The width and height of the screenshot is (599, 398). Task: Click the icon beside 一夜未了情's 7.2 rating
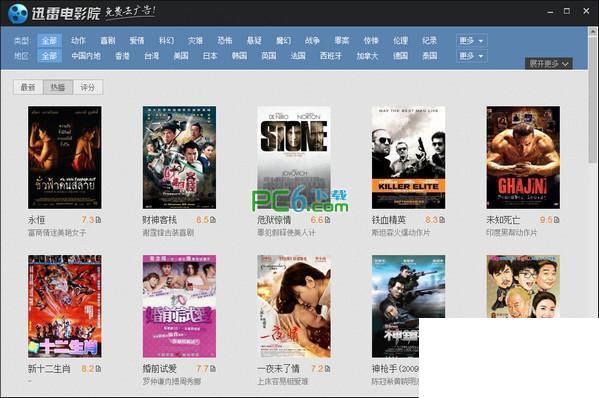(x=328, y=369)
